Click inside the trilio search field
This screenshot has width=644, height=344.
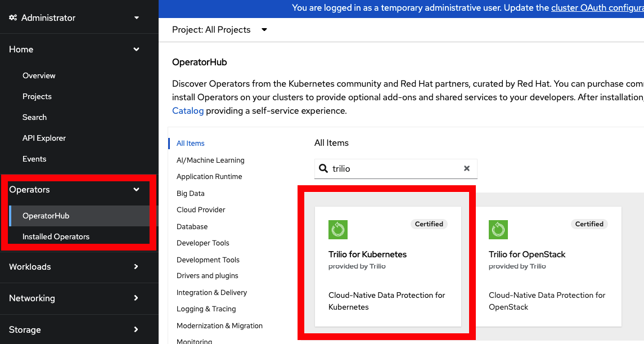pos(394,168)
